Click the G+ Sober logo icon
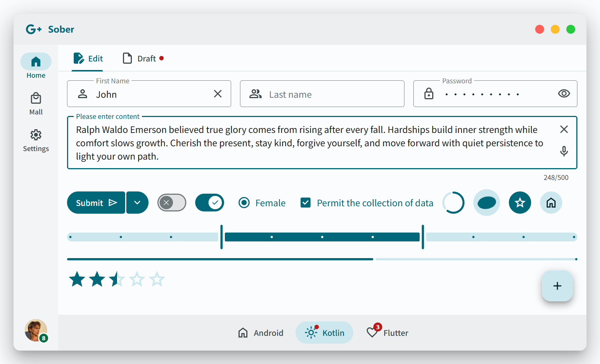This screenshot has height=364, width=600. point(34,29)
